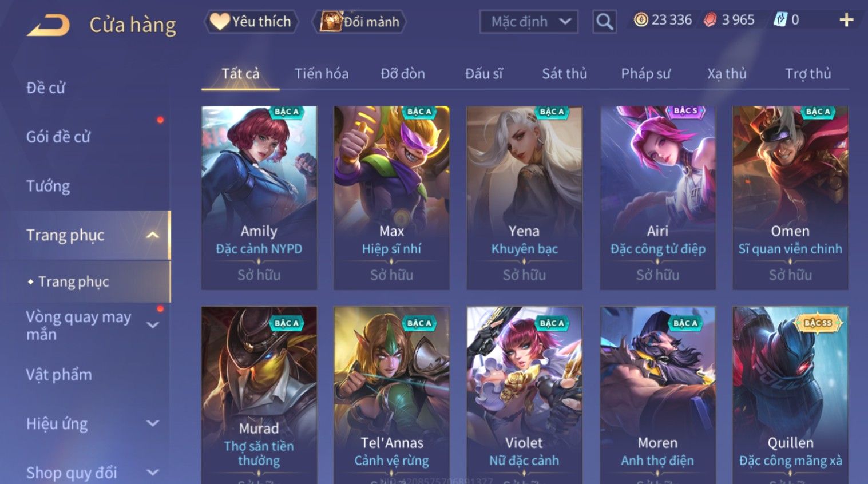Open Tướng in the sidebar
This screenshot has height=484, width=868.
(x=48, y=186)
